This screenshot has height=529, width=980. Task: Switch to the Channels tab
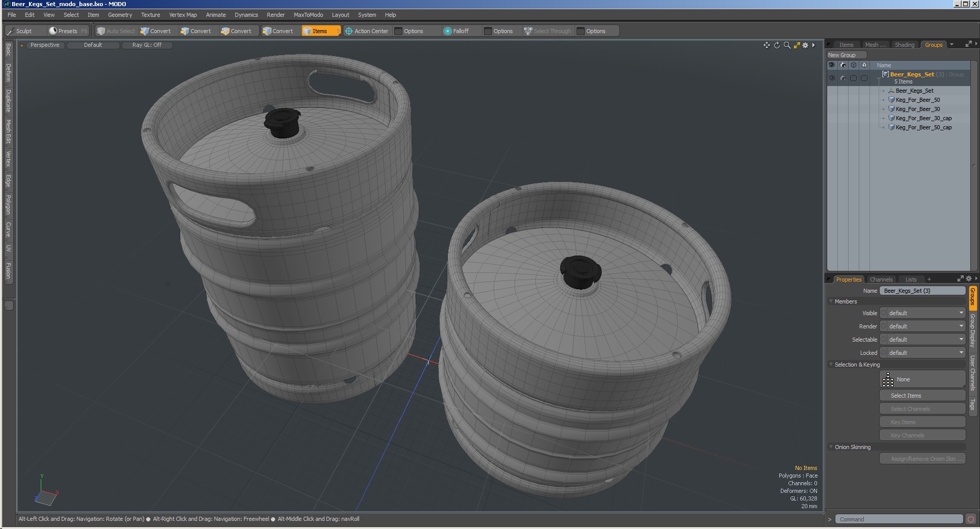click(x=881, y=280)
